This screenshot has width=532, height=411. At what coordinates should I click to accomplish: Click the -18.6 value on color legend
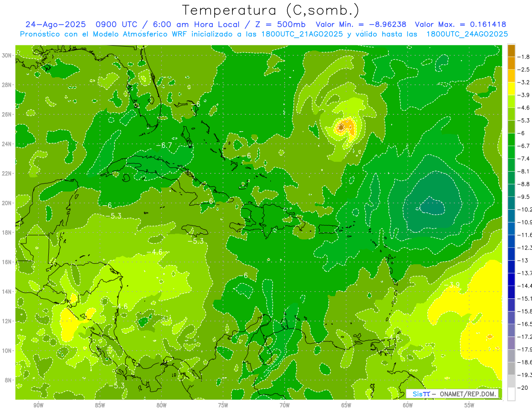tap(525, 362)
